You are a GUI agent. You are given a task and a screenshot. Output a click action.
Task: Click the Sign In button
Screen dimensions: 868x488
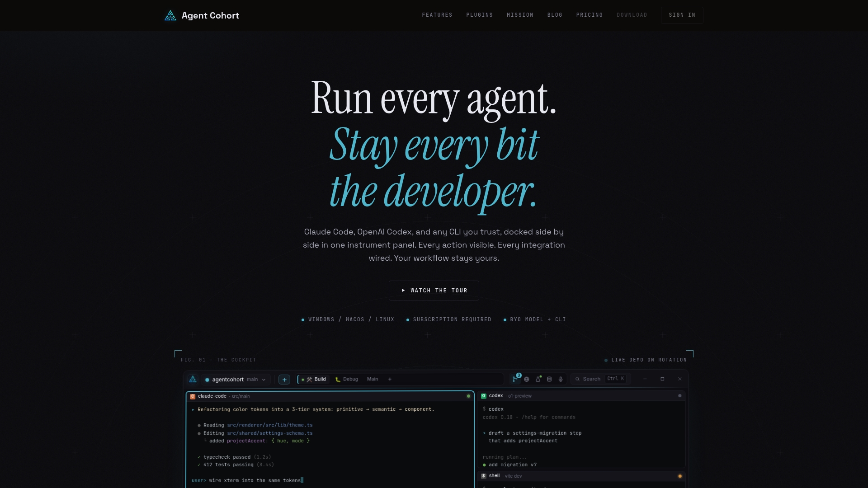[x=682, y=15]
